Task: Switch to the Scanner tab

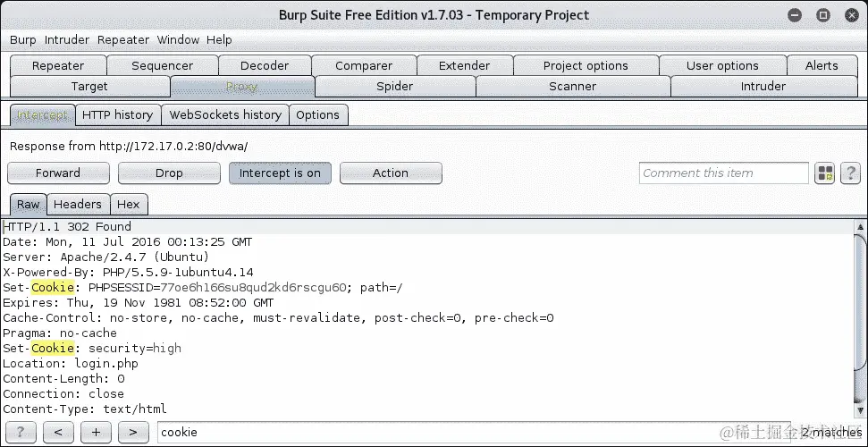Action: [572, 87]
